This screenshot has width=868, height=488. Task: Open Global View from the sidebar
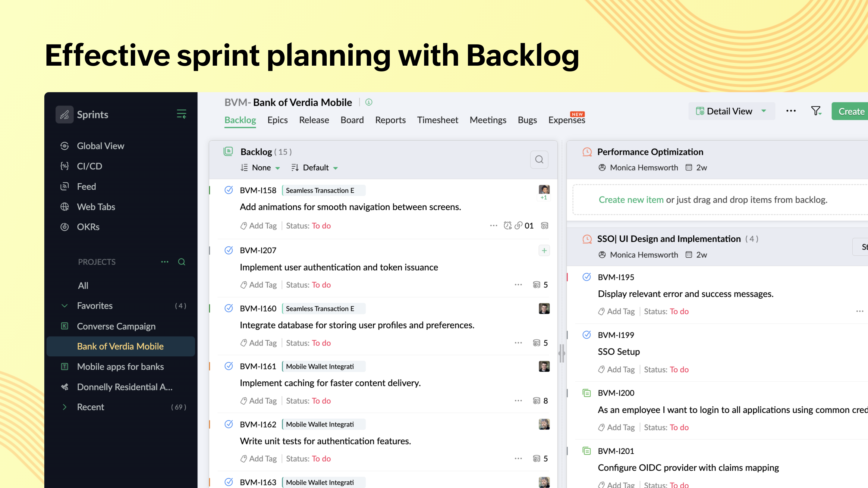pyautogui.click(x=100, y=145)
